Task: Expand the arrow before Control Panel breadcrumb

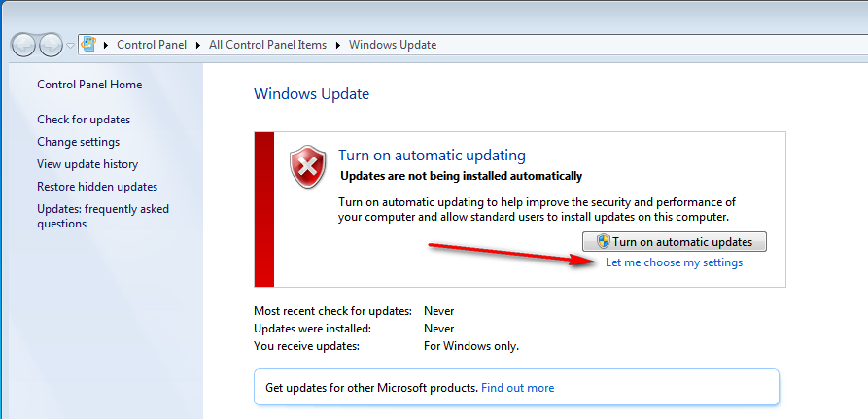Action: pyautogui.click(x=106, y=45)
